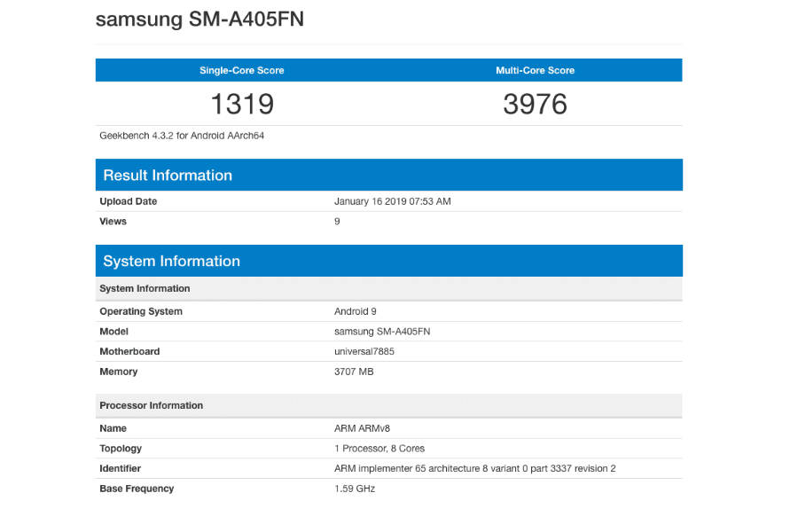The width and height of the screenshot is (798, 532).
Task: Click the samsung SM-A405FN page title
Action: click(199, 19)
